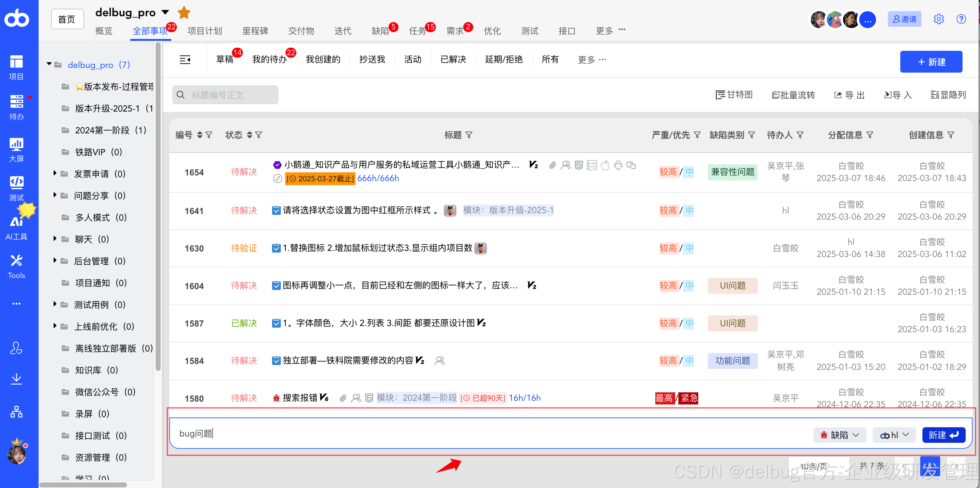Click the attachment paperclip icon in row 1654
Screen dimensions: 980x488
(552, 165)
